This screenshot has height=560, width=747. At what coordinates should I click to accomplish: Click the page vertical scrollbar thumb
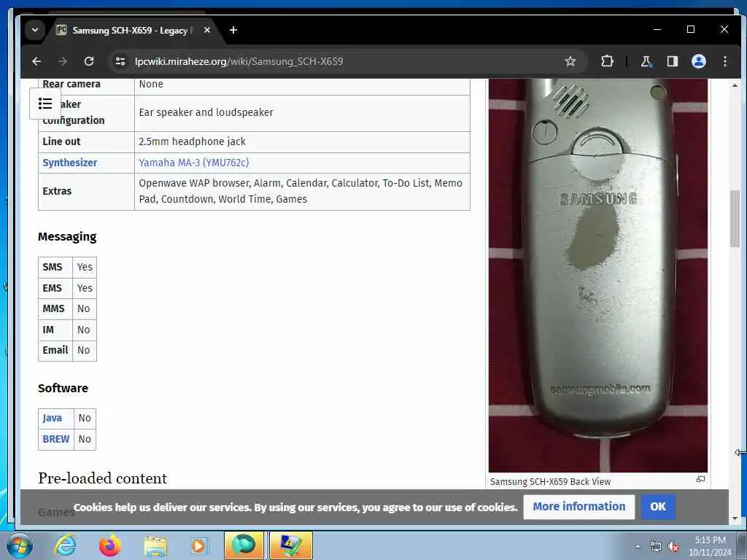pyautogui.click(x=735, y=219)
